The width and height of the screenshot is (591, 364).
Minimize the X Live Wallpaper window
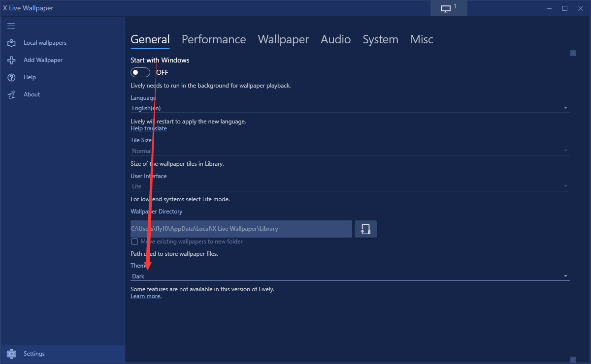[549, 8]
